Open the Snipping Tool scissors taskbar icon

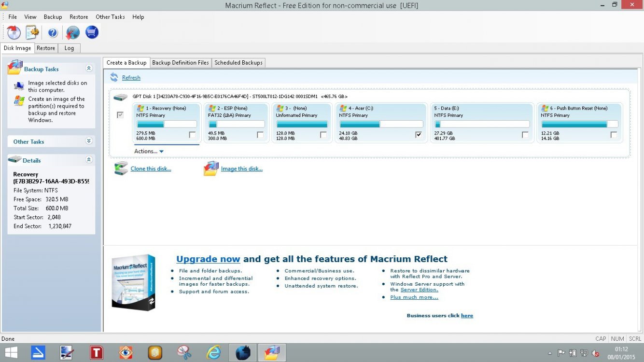pyautogui.click(x=184, y=353)
